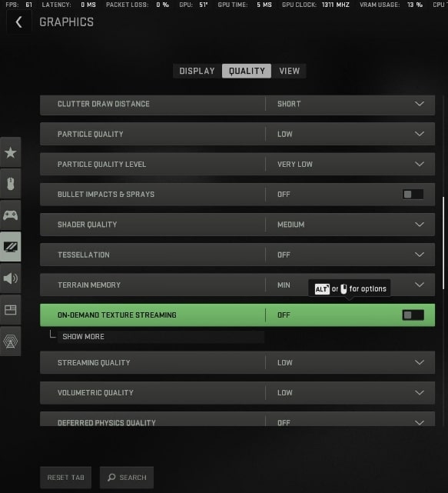
Task: Expand Clutter Draw Distance dropdown arrow
Action: coord(420,104)
